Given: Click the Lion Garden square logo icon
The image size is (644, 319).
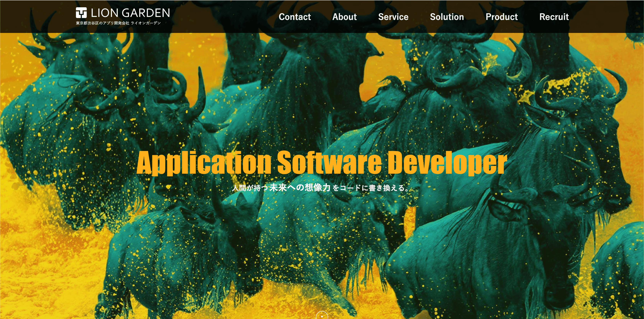Looking at the screenshot, I should click(x=81, y=13).
